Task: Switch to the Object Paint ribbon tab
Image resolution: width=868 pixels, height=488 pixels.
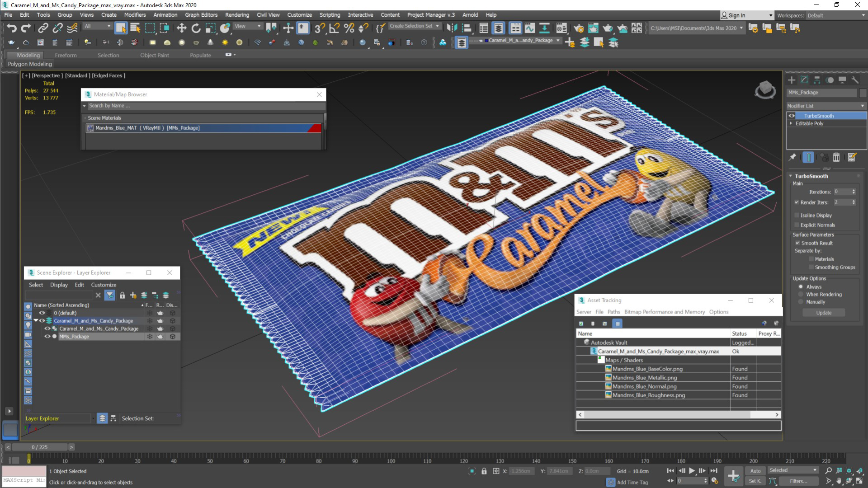Action: click(x=154, y=55)
